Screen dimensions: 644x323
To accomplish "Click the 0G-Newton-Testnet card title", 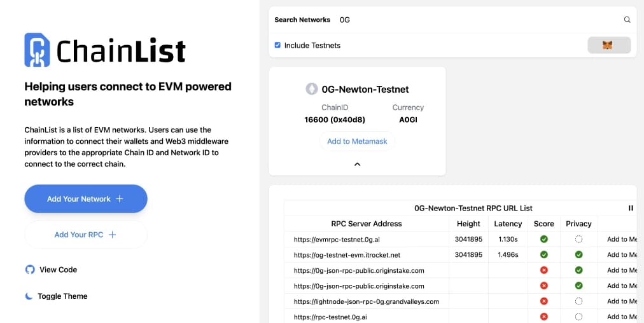I will [x=365, y=89].
